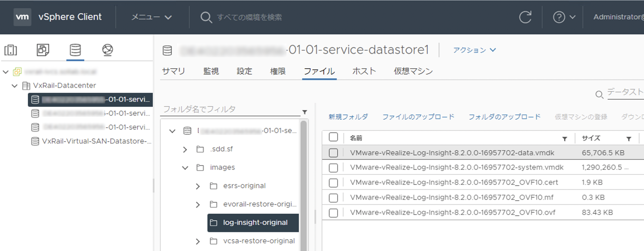The image size is (644, 251).
Task: Select the Storage inventory icon
Action: coord(75,50)
